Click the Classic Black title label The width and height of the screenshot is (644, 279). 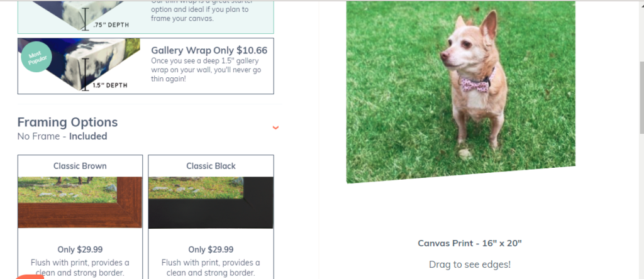point(211,166)
